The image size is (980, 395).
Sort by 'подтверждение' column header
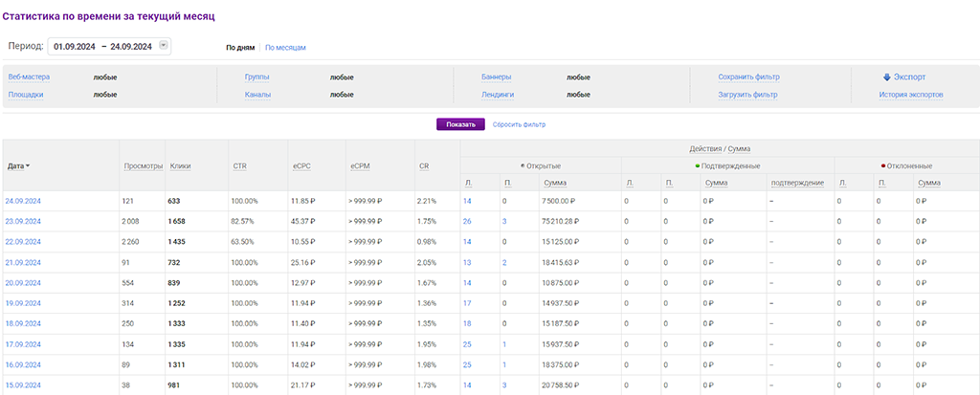(x=798, y=183)
